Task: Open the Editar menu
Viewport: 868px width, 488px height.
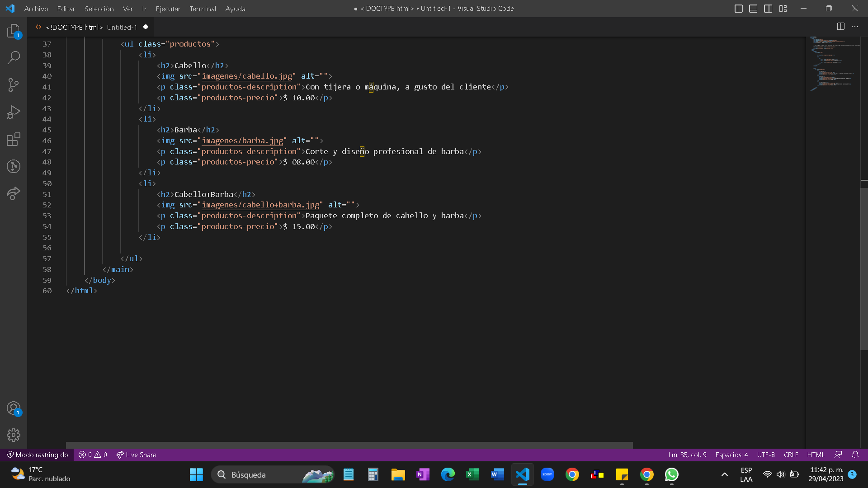Action: (x=66, y=9)
